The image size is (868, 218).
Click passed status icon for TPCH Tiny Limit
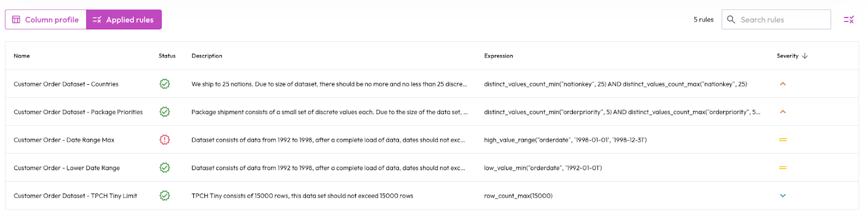coord(164,196)
